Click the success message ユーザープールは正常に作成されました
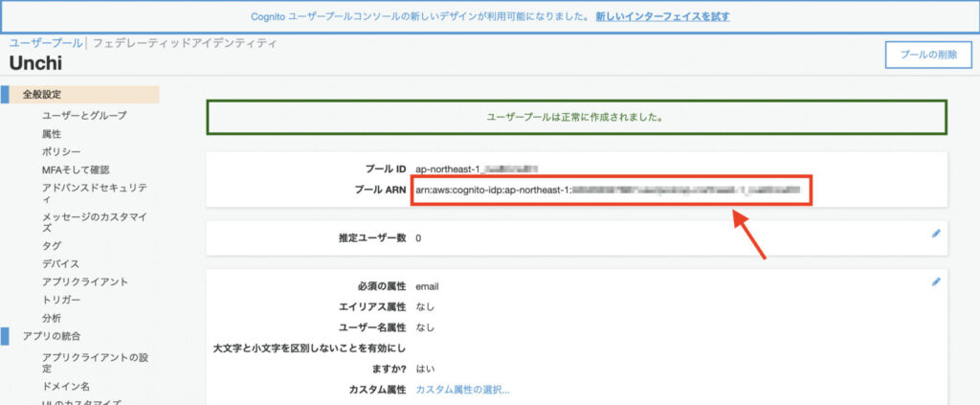This screenshot has height=405, width=980. (x=575, y=117)
